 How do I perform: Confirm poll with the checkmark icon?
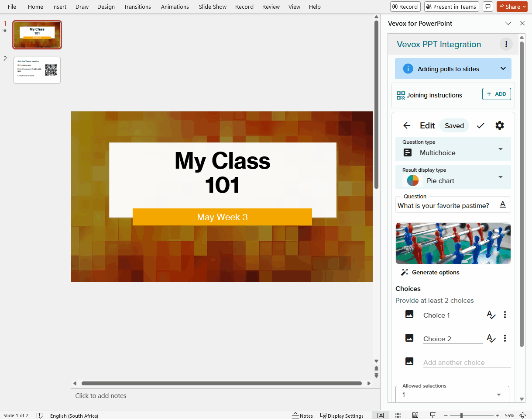481,126
